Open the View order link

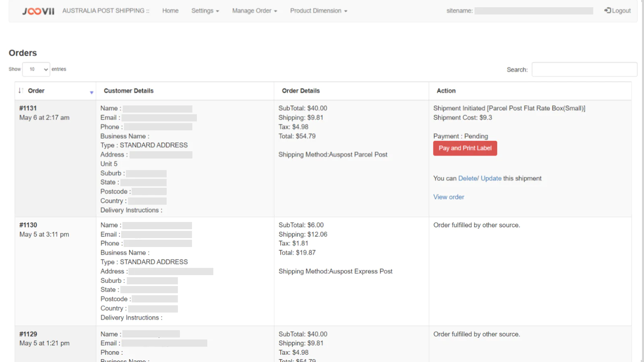pyautogui.click(x=448, y=197)
